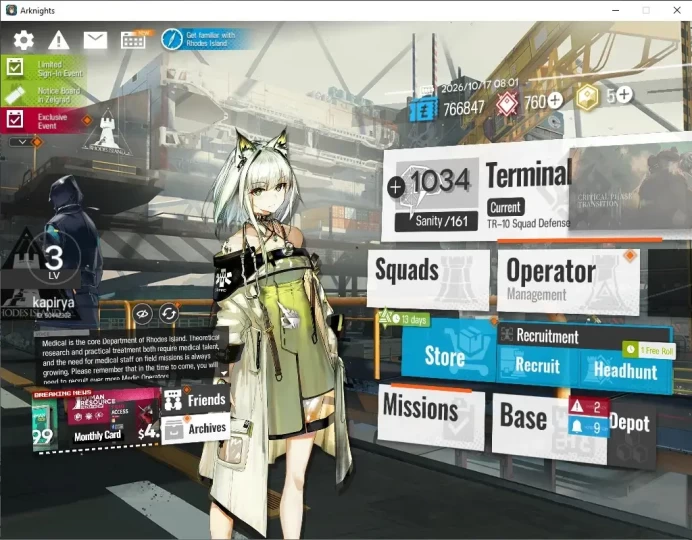Open the Exclusive Event banner
The width and height of the screenshot is (692, 540).
[x=44, y=121]
